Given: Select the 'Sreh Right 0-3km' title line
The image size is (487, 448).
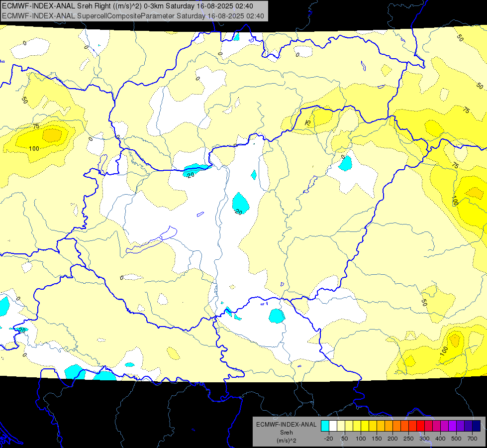Looking at the screenshot, I should (127, 6).
